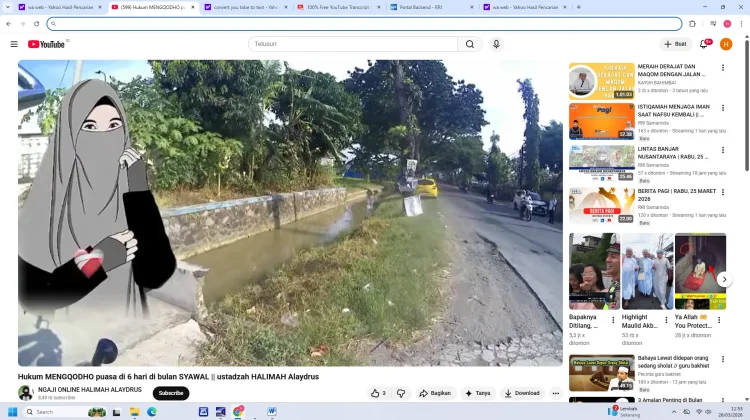Open ISTIQAMAH MENJAGA IMAN video thumbnail
The height and width of the screenshot is (420, 750).
[x=602, y=122]
